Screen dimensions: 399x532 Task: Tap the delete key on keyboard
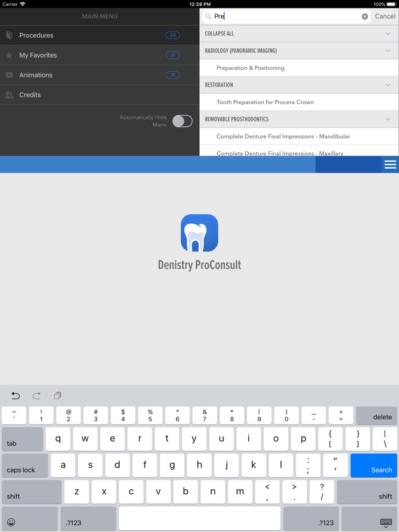(x=376, y=415)
